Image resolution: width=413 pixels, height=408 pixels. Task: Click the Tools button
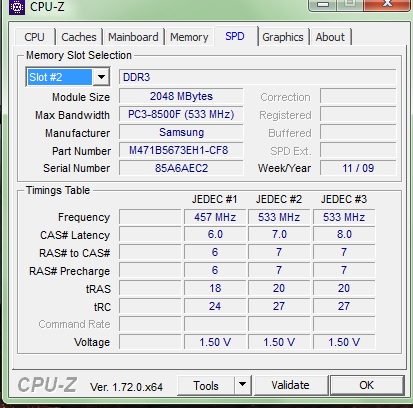coord(206,385)
